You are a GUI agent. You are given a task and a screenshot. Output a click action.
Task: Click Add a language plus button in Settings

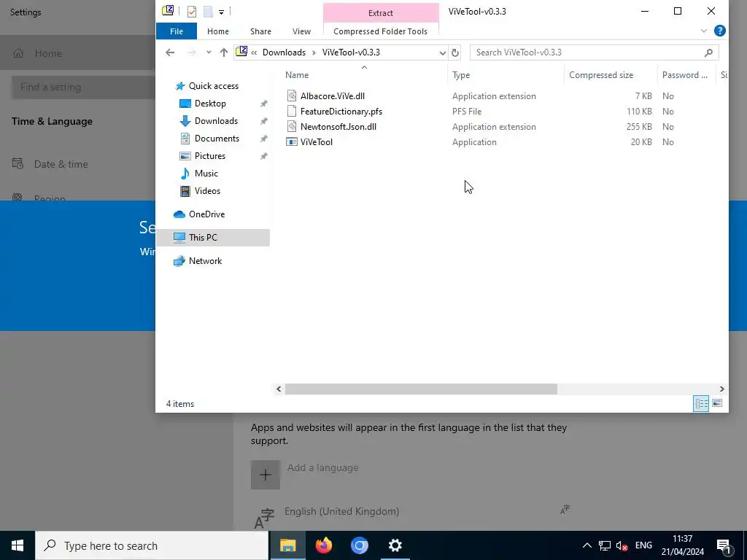point(266,474)
